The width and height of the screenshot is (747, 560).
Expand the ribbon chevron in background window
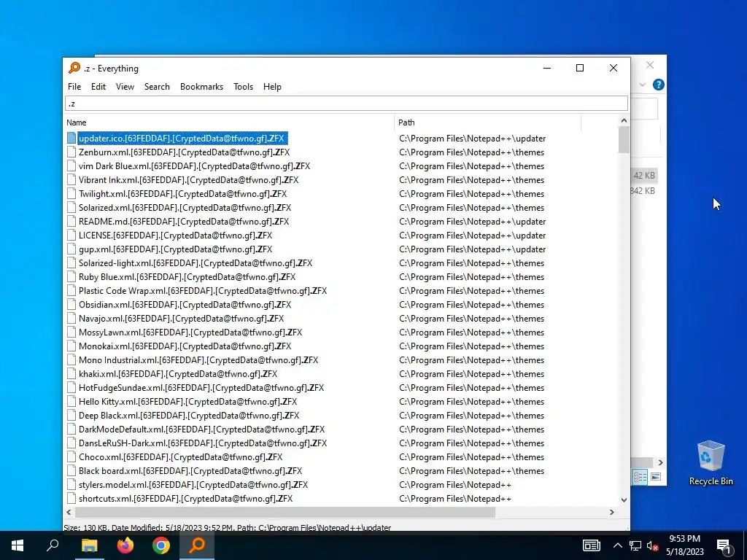(642, 85)
